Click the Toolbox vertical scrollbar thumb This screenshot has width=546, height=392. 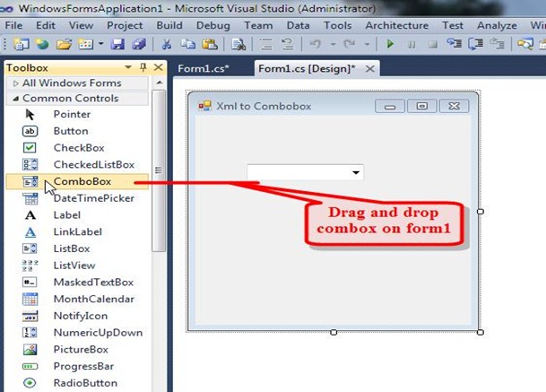pyautogui.click(x=159, y=170)
